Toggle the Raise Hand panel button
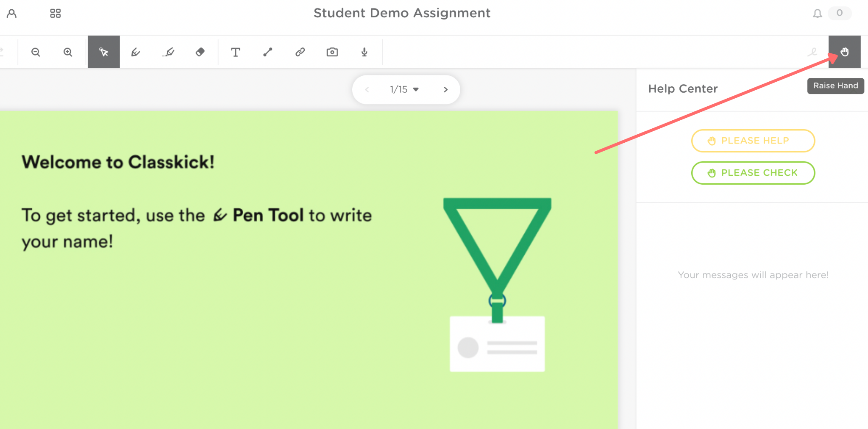Viewport: 868px width, 429px height. click(x=844, y=52)
